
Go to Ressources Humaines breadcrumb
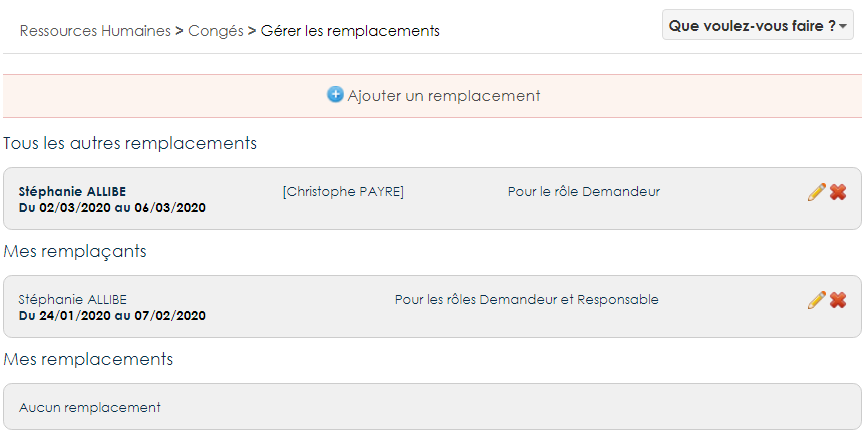[95, 31]
